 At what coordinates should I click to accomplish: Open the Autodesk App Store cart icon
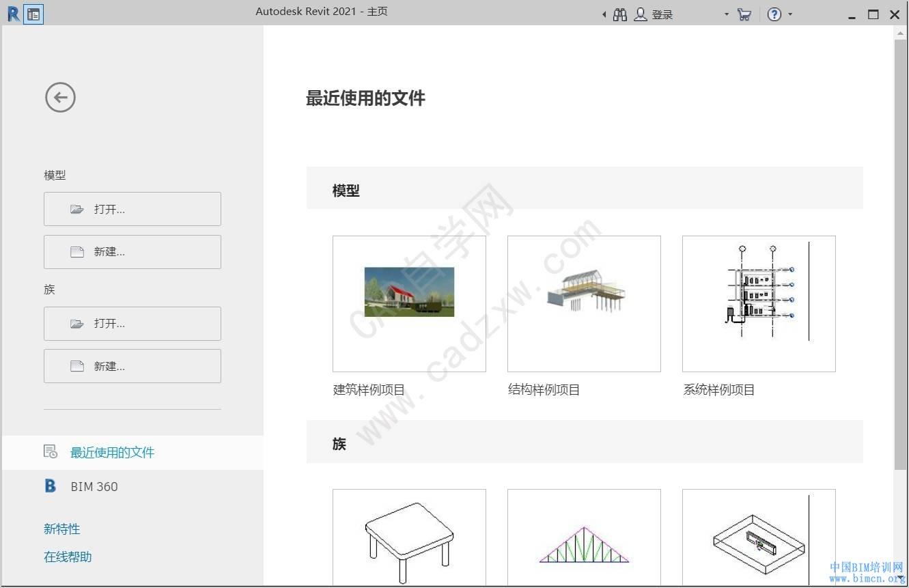coord(744,14)
